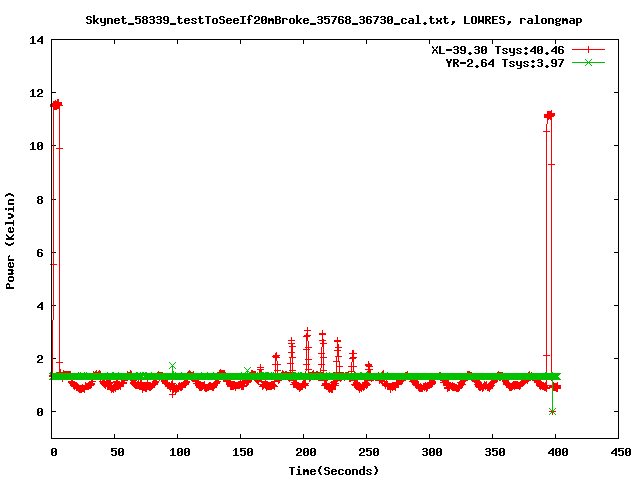The image size is (640, 480).
Task: Click the x-axis tick label 50
Action: tap(117, 452)
